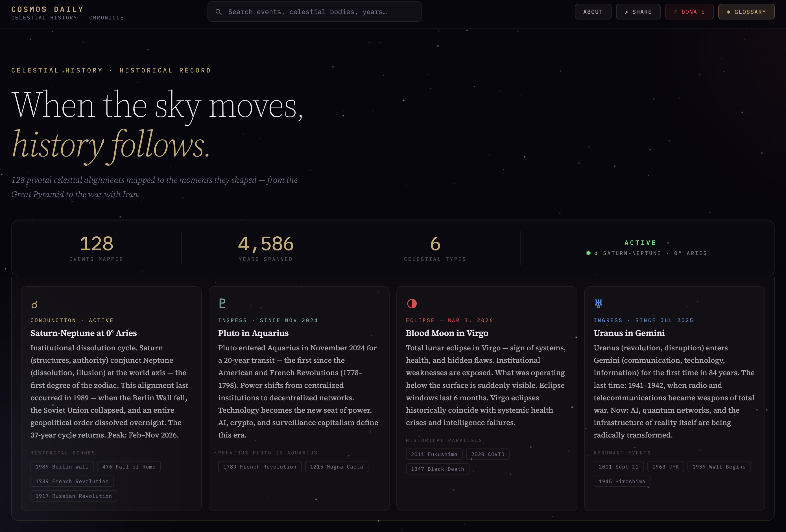
Task: Select the 476 Fall of Rome tag
Action: 128,467
